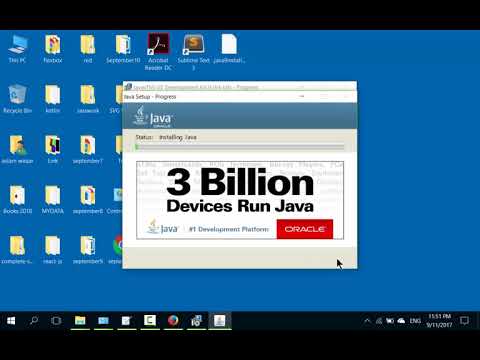
Task: Select the kotlin folder icon
Action: pos(53,99)
